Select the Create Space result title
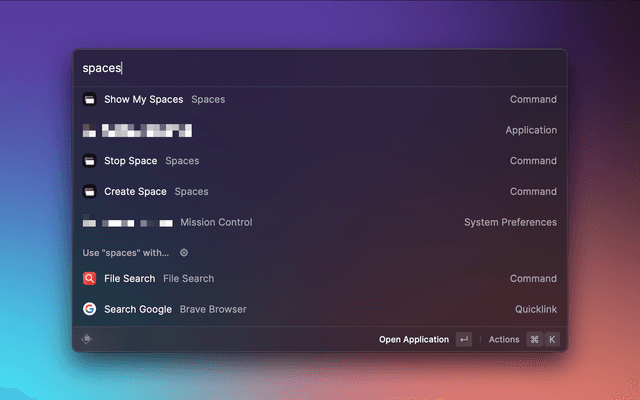 [x=135, y=192]
